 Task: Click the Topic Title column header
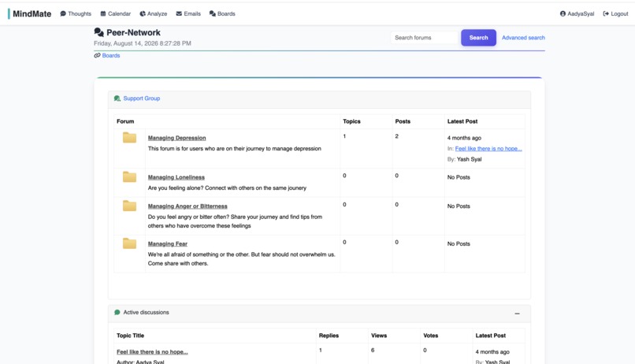[x=131, y=336]
